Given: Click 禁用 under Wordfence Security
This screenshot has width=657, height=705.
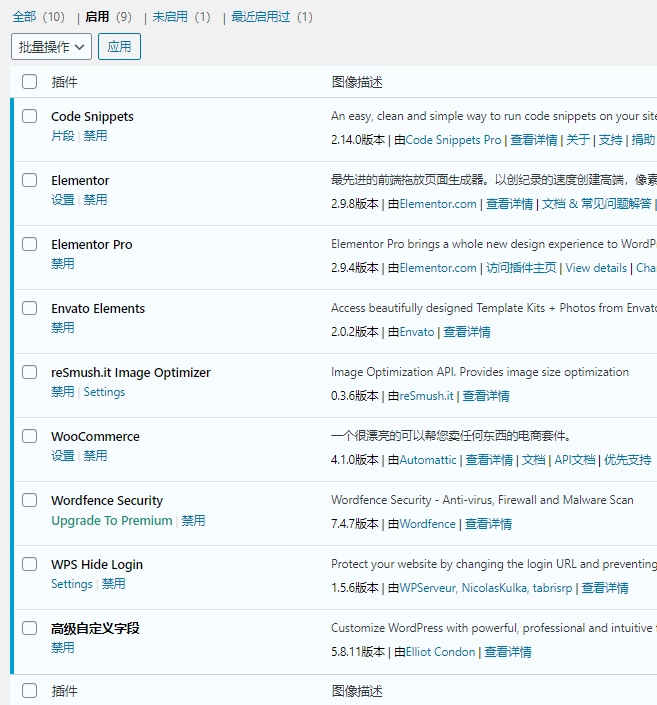Looking at the screenshot, I should (193, 521).
